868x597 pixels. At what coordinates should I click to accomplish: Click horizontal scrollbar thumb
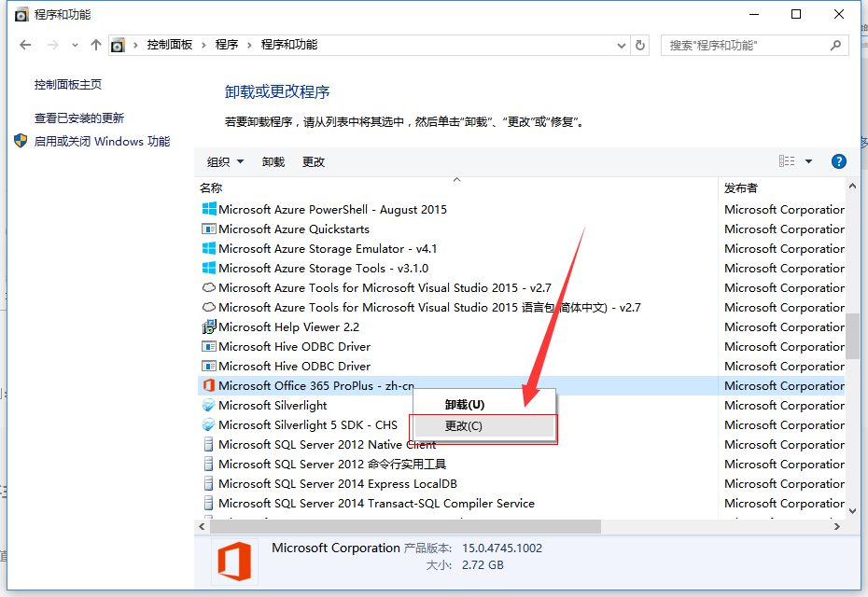[405, 527]
